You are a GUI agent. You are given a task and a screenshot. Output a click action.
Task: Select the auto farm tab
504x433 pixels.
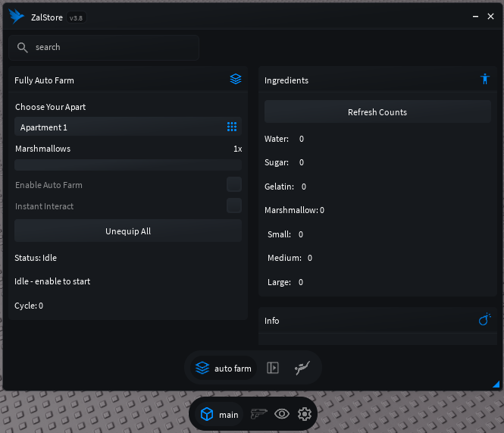pyautogui.click(x=224, y=369)
